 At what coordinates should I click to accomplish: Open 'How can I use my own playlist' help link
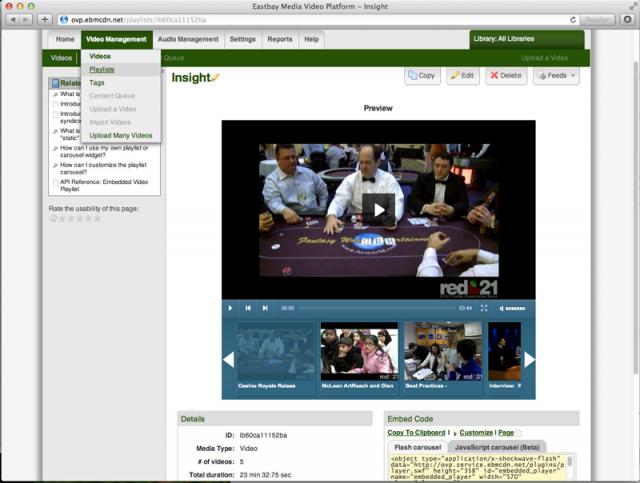(x=104, y=151)
